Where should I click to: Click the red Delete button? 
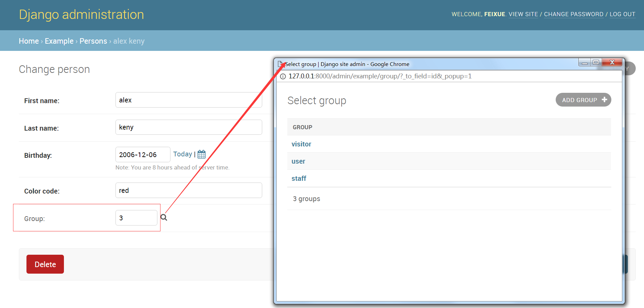45,264
